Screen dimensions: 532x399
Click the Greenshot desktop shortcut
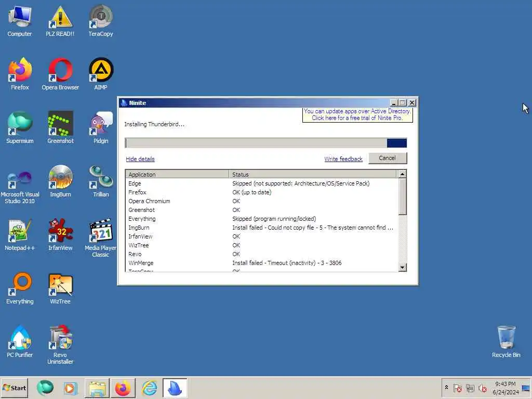(x=60, y=128)
